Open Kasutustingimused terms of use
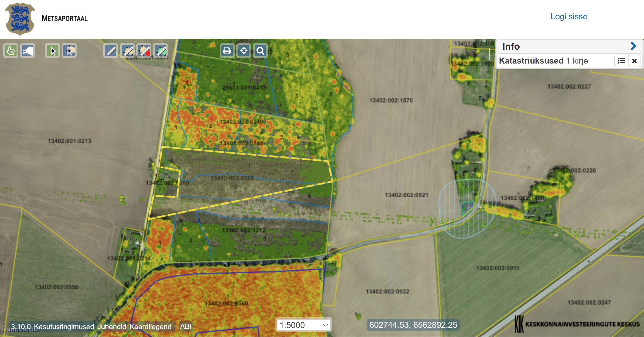Screen dimensions: 644x337 [64, 326]
